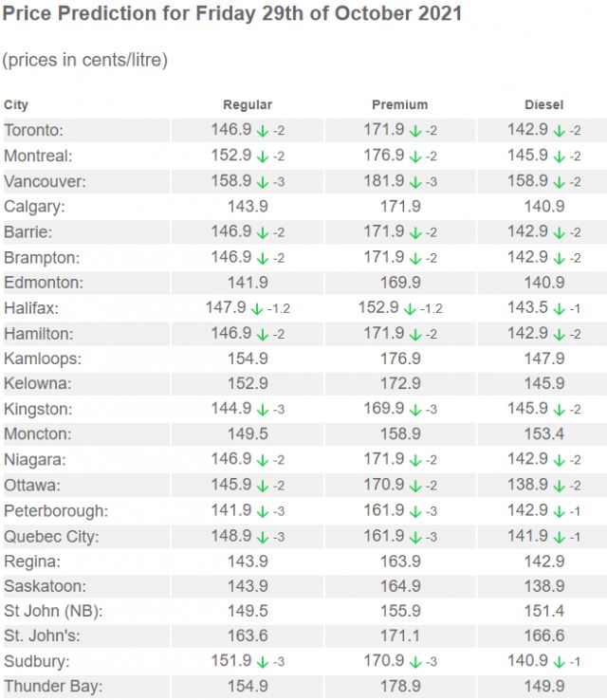Click the Regular column header
The width and height of the screenshot is (607, 700).
click(x=248, y=105)
